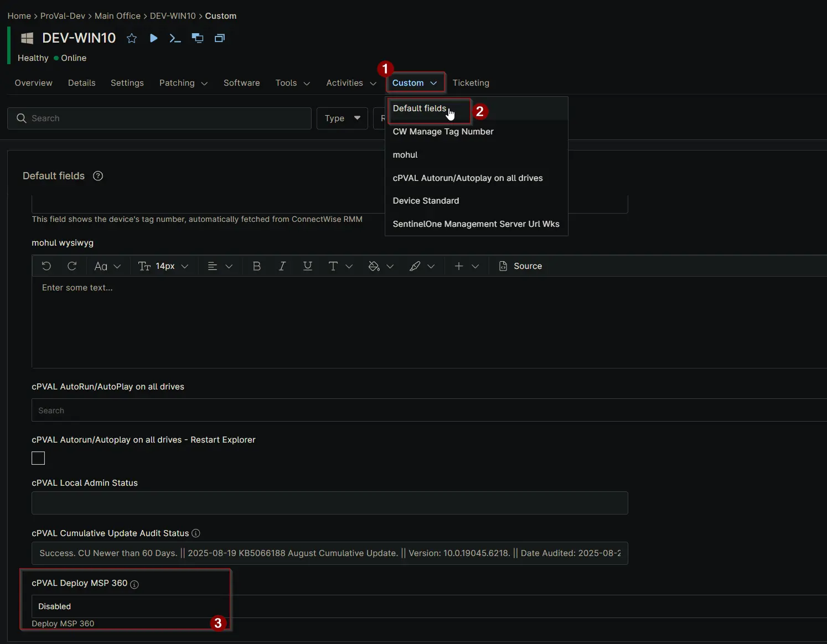Click the help icon beside Default fields
827x644 pixels.
(98, 176)
